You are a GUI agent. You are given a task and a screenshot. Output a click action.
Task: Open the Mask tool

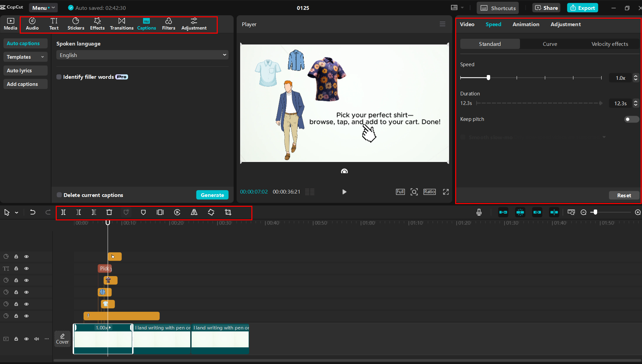[x=143, y=212]
